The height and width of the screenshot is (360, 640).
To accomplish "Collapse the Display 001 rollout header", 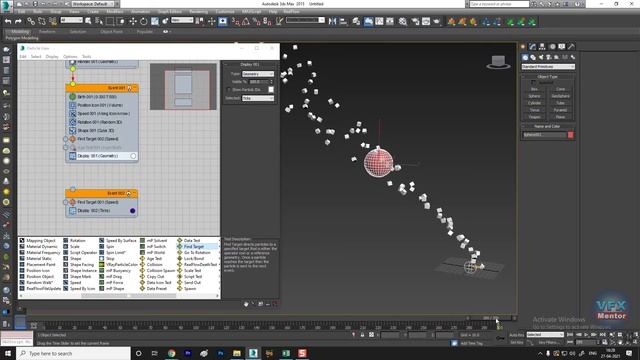I will [250, 64].
